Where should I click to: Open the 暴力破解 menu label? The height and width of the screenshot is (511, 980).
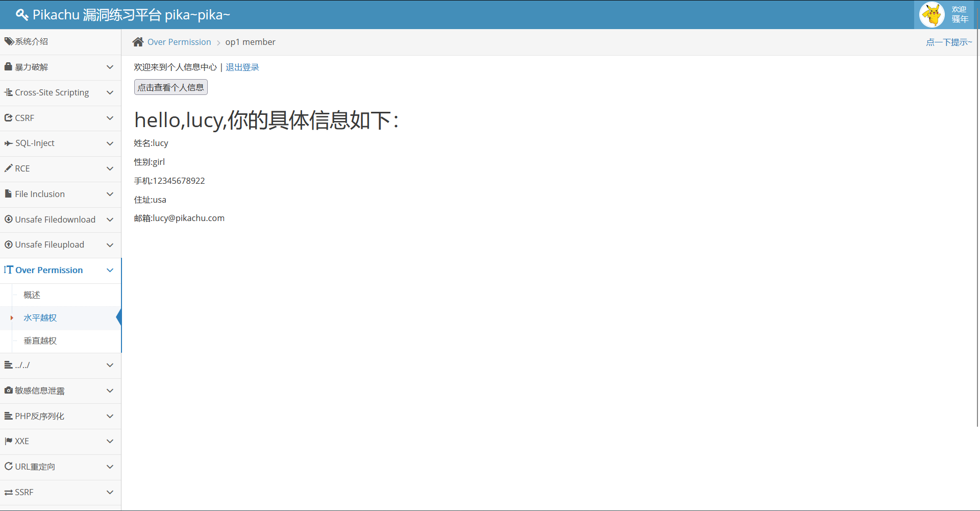[31, 67]
